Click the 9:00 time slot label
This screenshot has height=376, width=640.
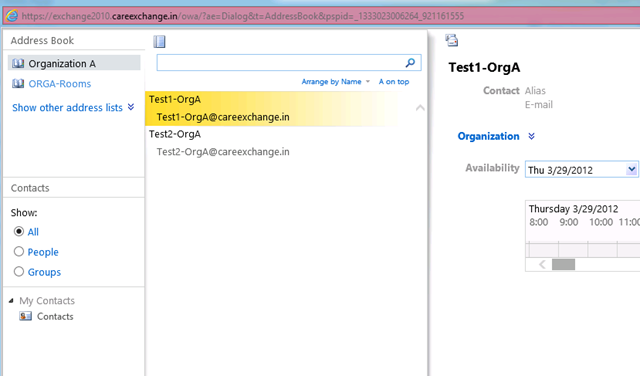click(x=569, y=222)
